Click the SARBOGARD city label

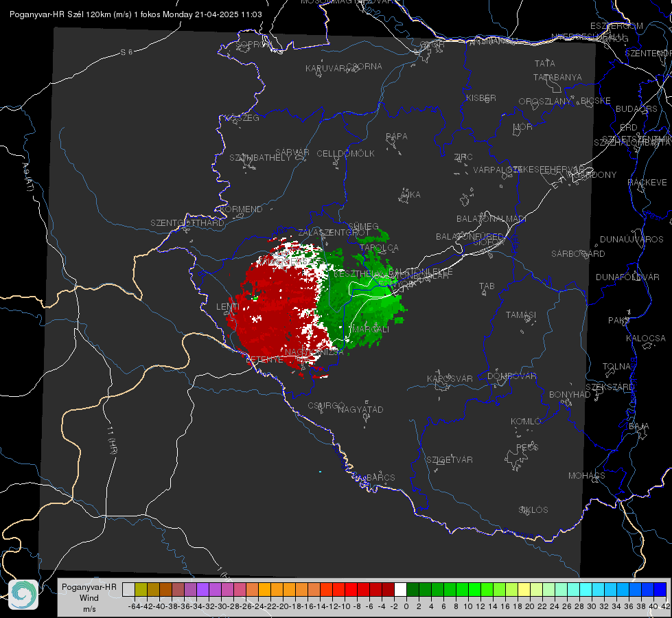578,254
